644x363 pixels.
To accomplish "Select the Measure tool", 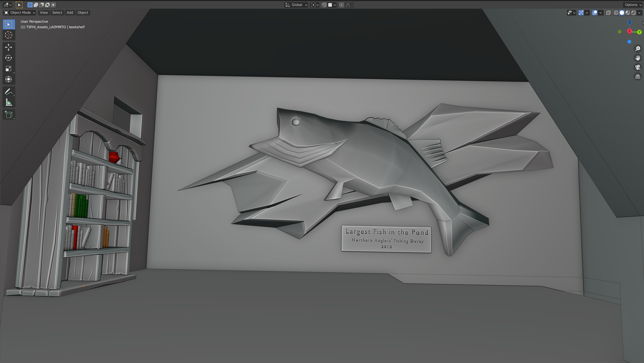I will tap(9, 102).
